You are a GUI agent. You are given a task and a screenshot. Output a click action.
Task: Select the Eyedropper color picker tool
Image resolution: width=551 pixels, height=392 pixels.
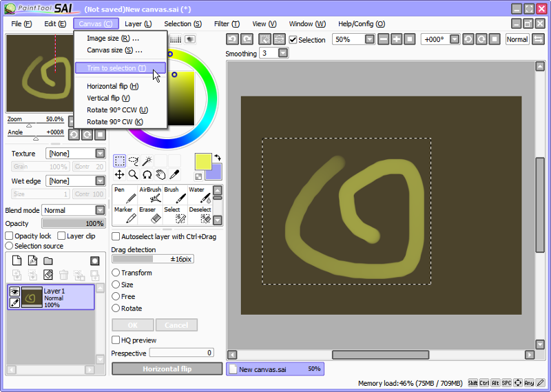(x=174, y=174)
